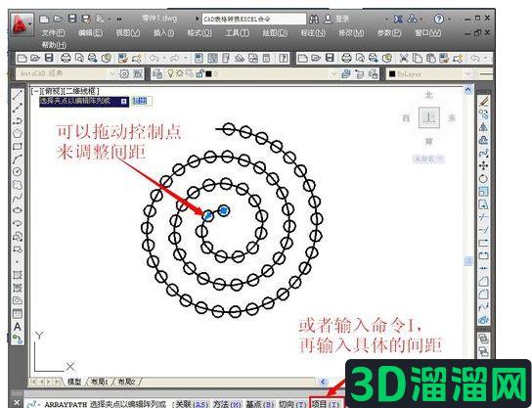Toggle layer on/off light bulb icon
Screen dimensions: 532x408
click(x=171, y=73)
